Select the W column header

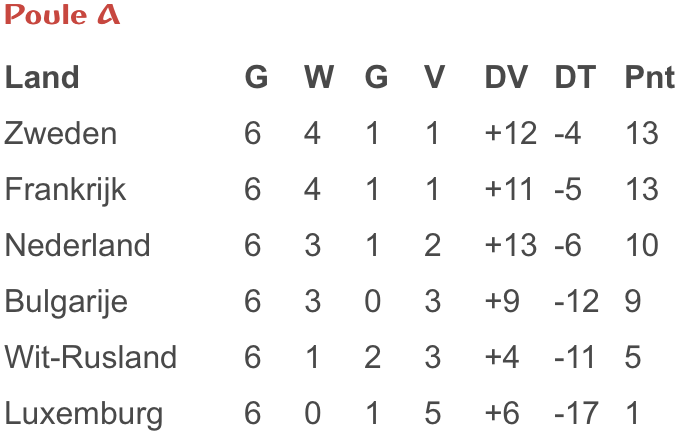tap(318, 78)
